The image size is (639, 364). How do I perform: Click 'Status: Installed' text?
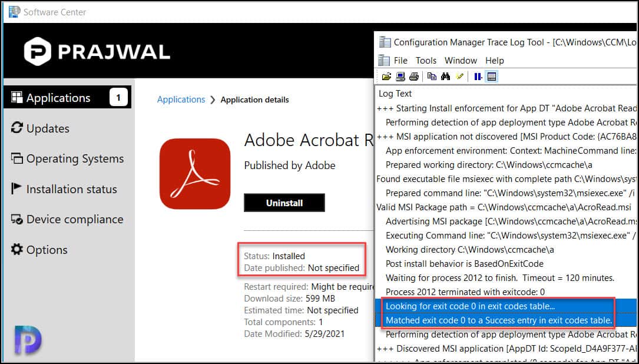(x=274, y=256)
